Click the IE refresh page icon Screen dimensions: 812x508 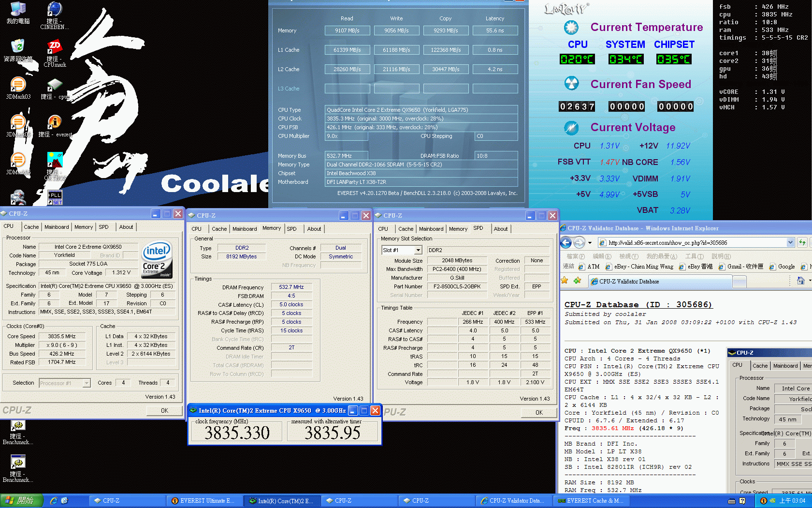tap(802, 242)
